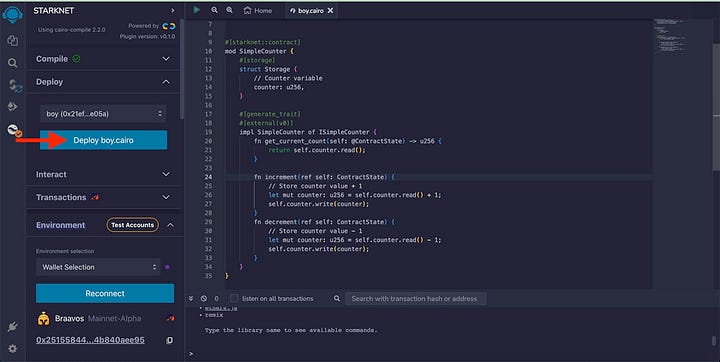Viewport: 720px width, 362px height.
Task: Click the zoom out magnifier icon
Action: [x=214, y=10]
